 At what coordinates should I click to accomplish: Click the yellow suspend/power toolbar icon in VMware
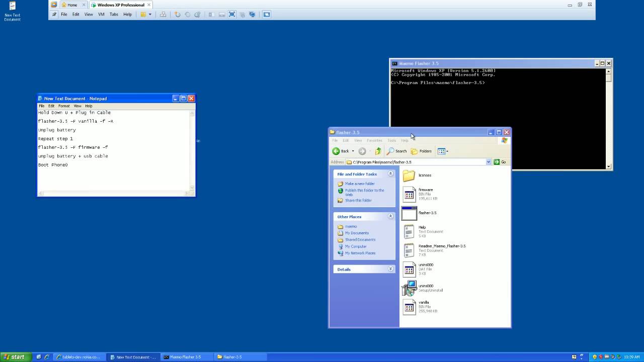point(143,15)
